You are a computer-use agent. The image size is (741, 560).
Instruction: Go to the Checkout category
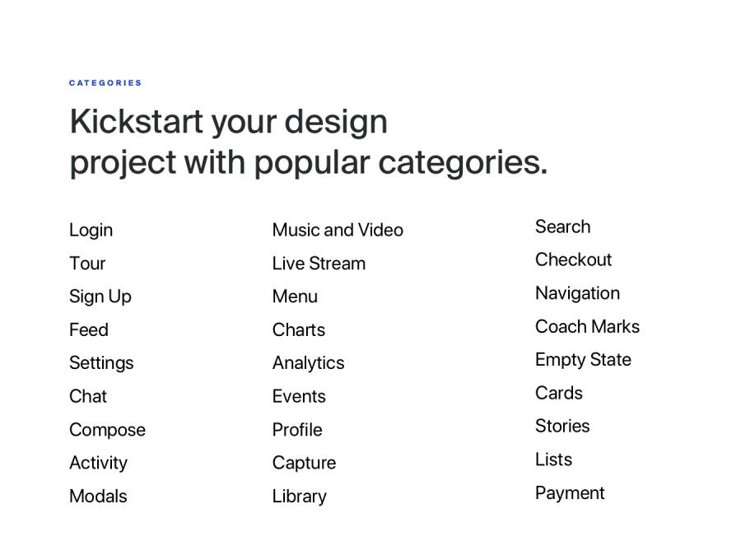pyautogui.click(x=573, y=259)
